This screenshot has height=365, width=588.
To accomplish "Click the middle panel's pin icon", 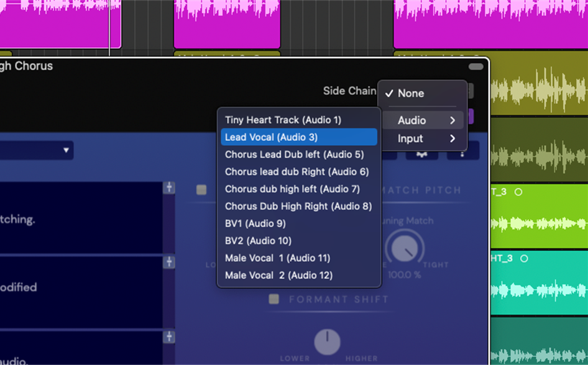I will [x=168, y=263].
